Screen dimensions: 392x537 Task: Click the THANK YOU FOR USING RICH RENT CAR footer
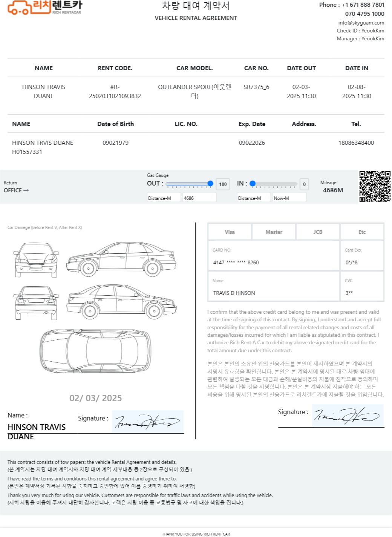point(196,534)
